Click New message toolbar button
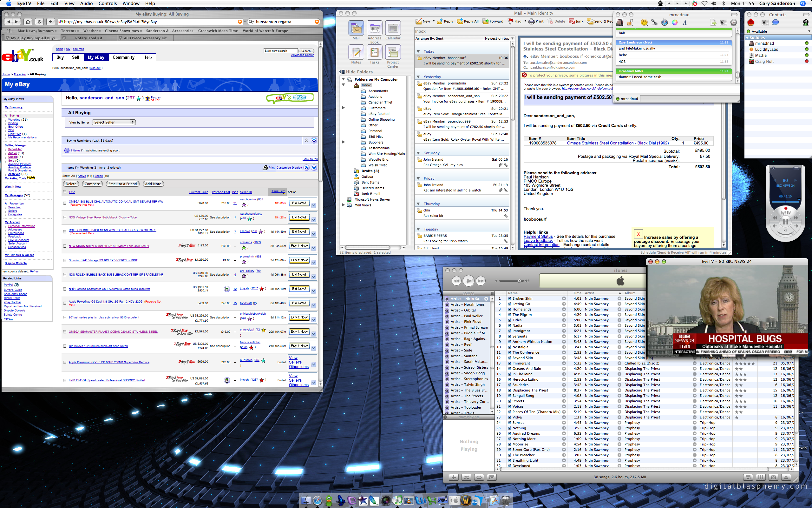 [423, 21]
